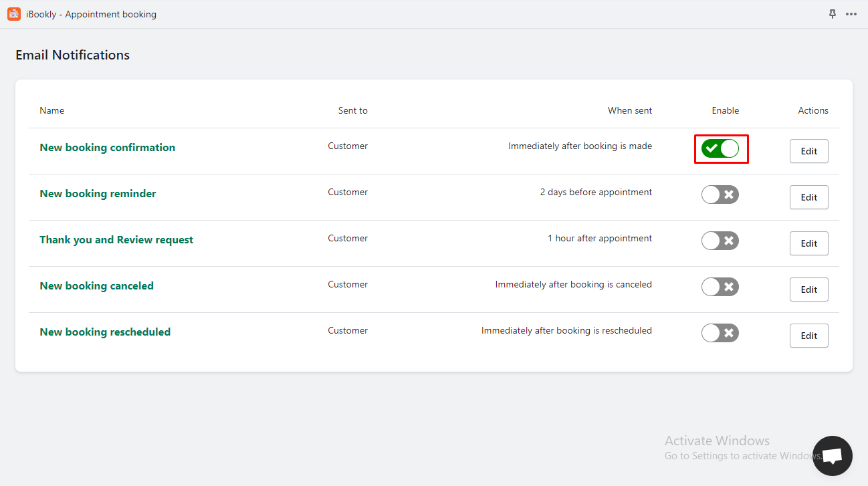Pin the iBookly app
This screenshot has width=868, height=486.
[833, 14]
